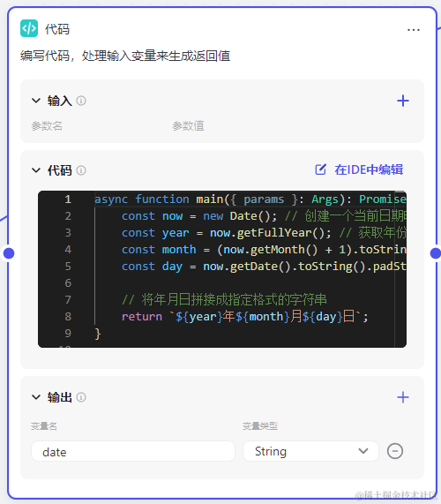Add a new input parameter with plus
Image resolution: width=441 pixels, height=504 pixels.
[403, 101]
